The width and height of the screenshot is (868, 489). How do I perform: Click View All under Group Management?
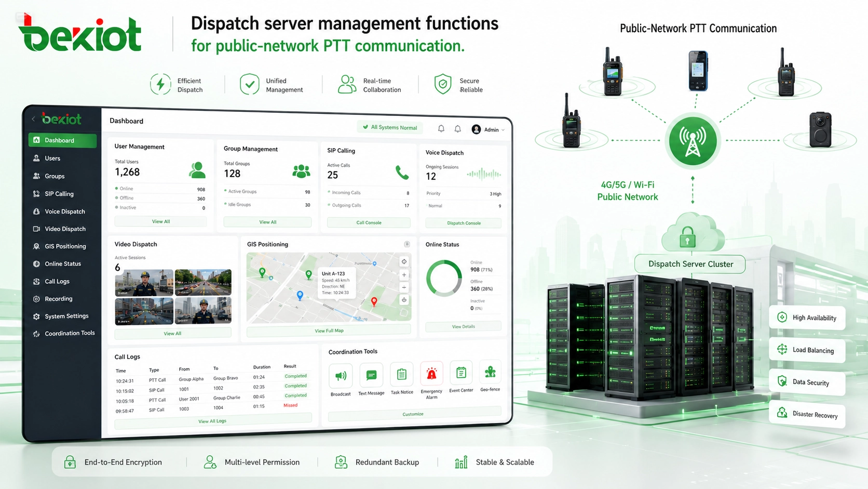[268, 222]
